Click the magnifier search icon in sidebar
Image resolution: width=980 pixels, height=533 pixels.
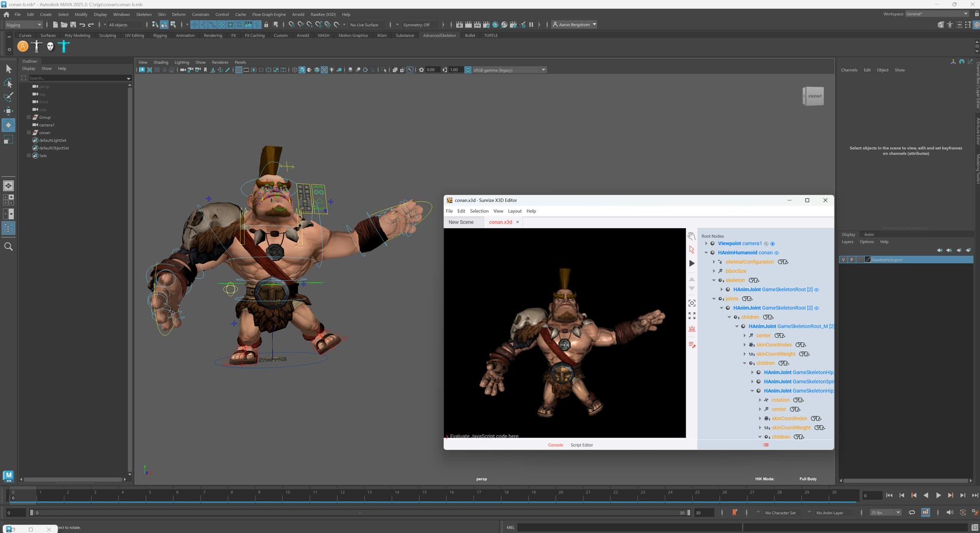[9, 247]
